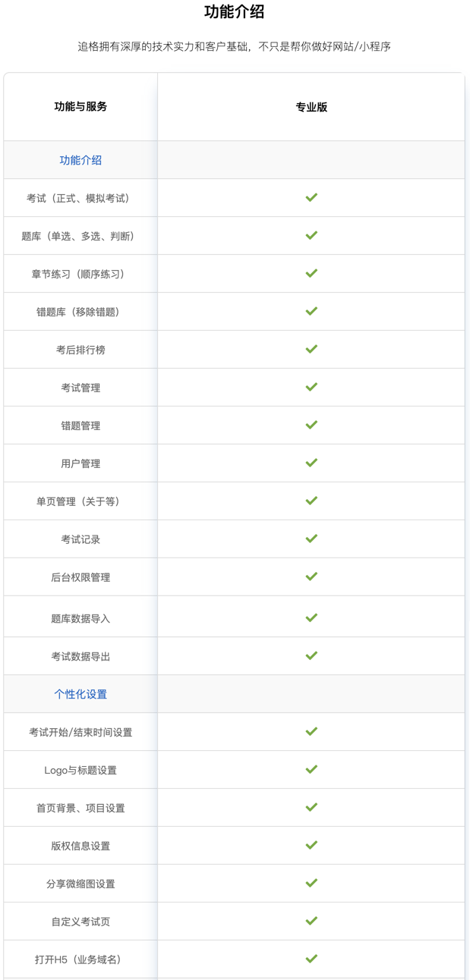Image resolution: width=470 pixels, height=980 pixels.
Task: Click the checkmark for 题库数据导入
Action: tap(311, 617)
